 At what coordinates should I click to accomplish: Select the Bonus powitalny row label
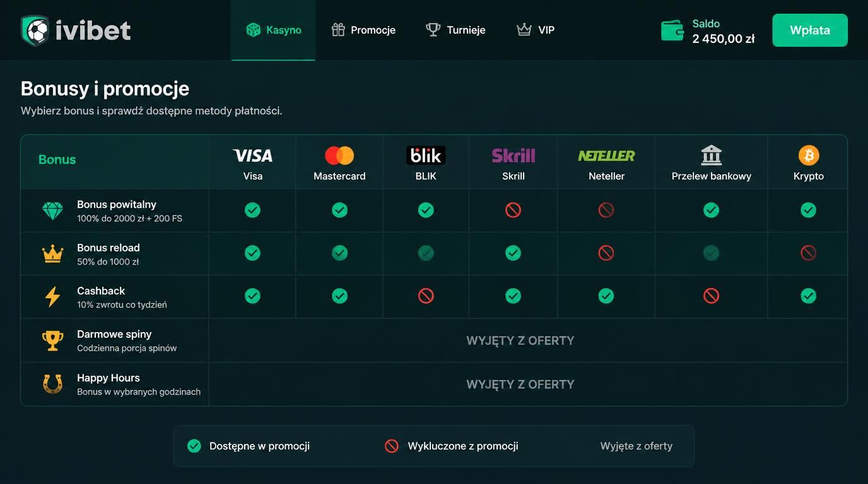tap(117, 204)
